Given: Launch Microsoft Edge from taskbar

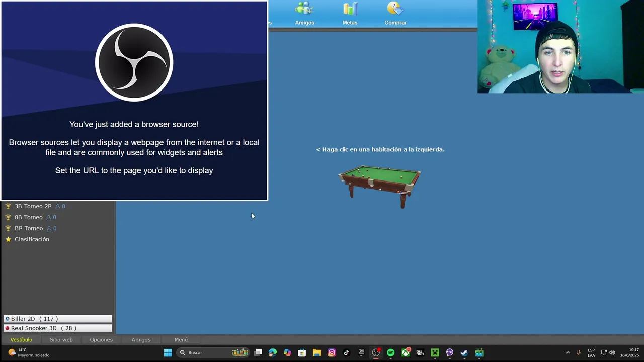Looking at the screenshot, I should point(273,353).
